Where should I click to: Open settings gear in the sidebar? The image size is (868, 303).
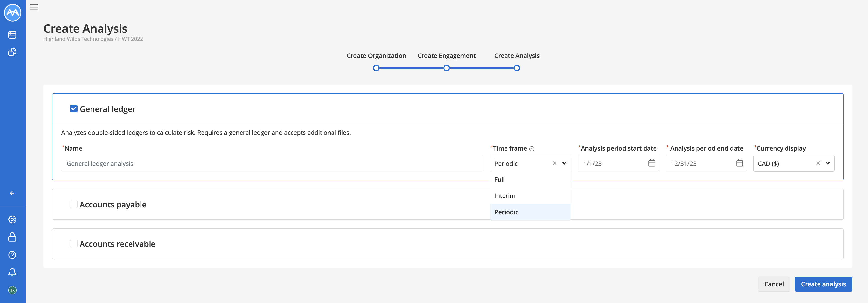12,219
